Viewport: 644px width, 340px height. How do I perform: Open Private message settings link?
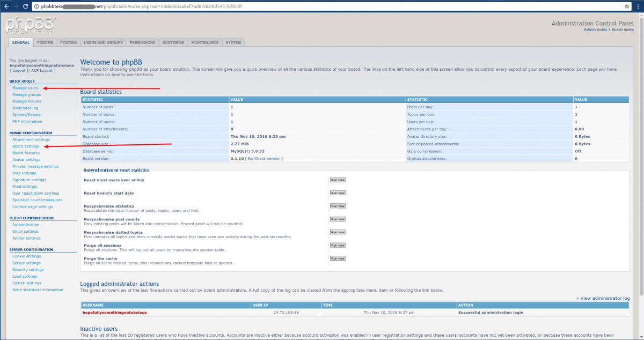click(x=35, y=166)
